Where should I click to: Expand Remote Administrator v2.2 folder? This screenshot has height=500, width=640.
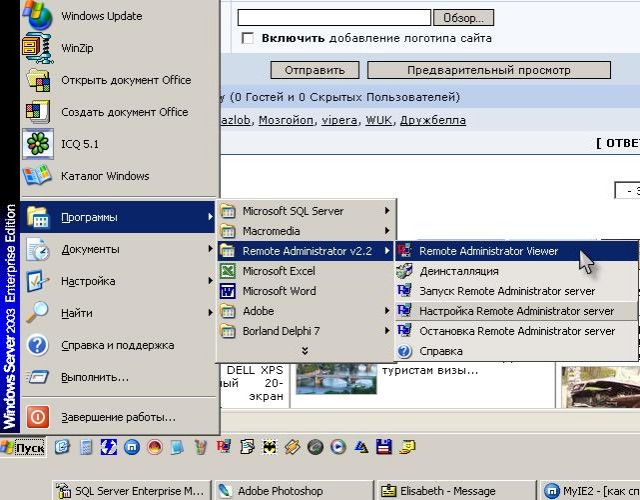point(305,251)
